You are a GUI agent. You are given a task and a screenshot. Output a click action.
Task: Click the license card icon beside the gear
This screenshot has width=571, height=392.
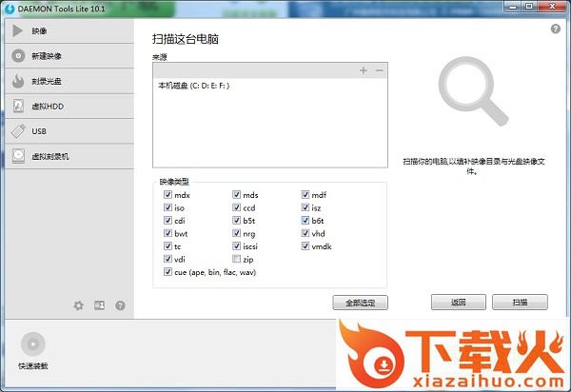(x=99, y=305)
